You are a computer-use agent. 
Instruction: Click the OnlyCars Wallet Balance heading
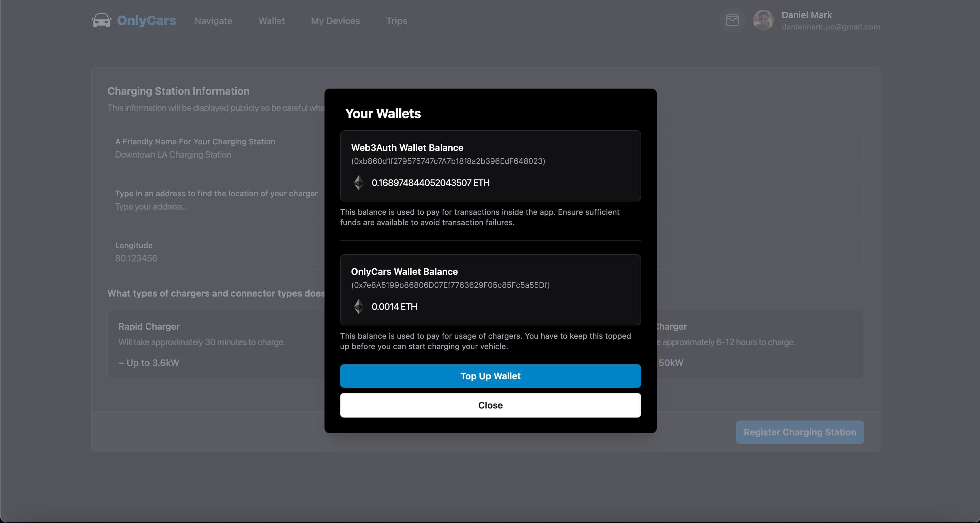(x=404, y=272)
